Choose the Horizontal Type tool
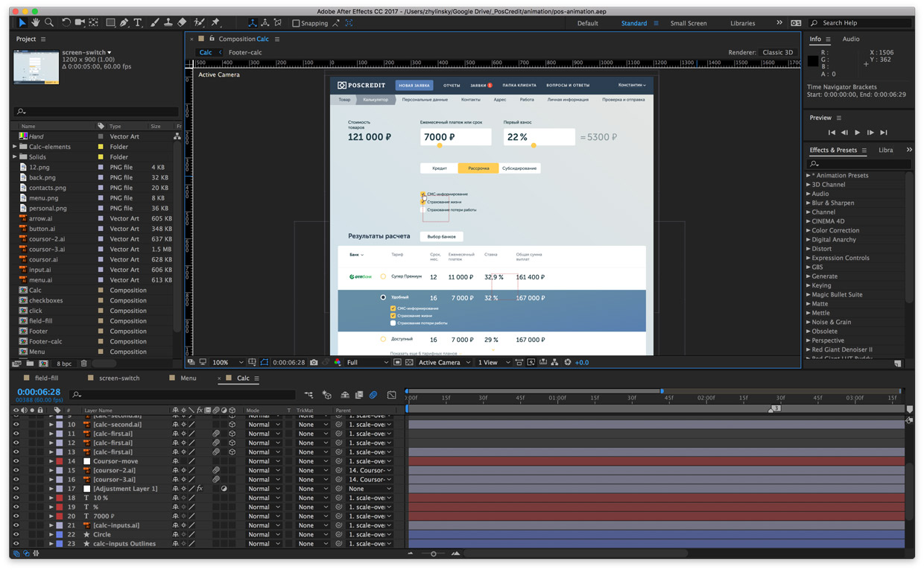The width and height of the screenshot is (924, 570). [x=138, y=23]
